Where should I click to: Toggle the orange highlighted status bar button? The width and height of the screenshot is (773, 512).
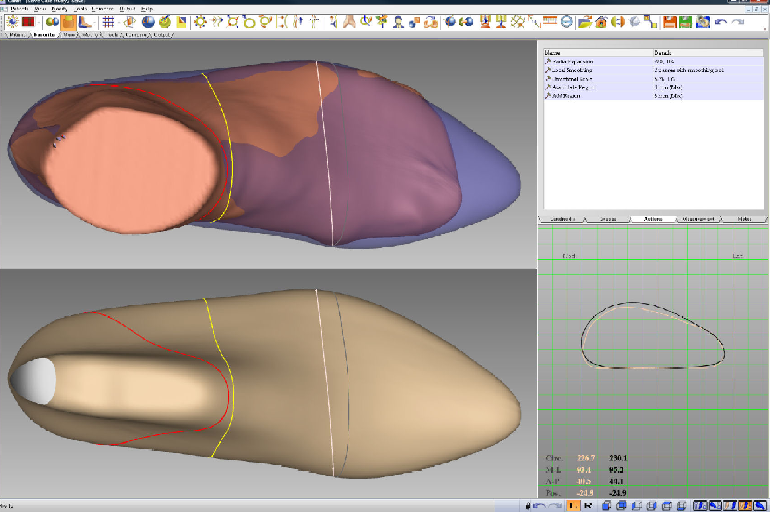[573, 505]
